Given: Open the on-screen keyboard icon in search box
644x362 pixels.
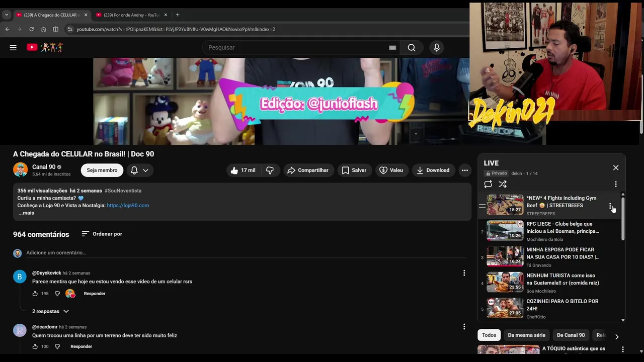Looking at the screenshot, I should pyautogui.click(x=392, y=48).
